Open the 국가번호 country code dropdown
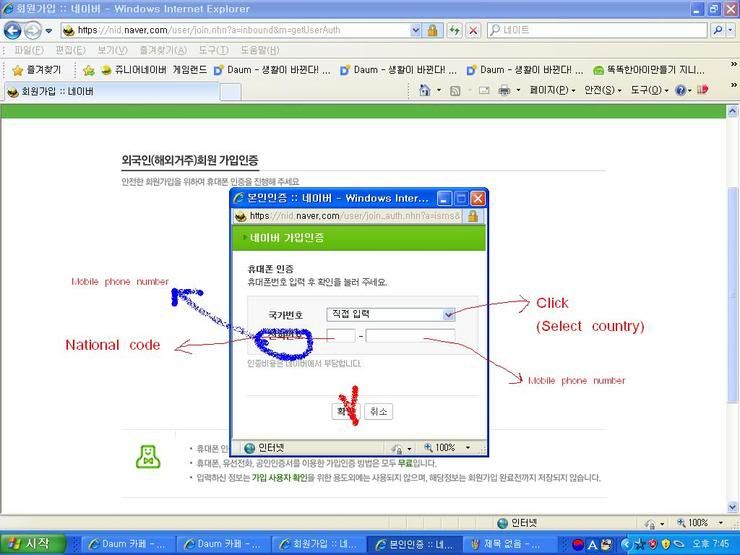This screenshot has height=555, width=740. [391, 314]
